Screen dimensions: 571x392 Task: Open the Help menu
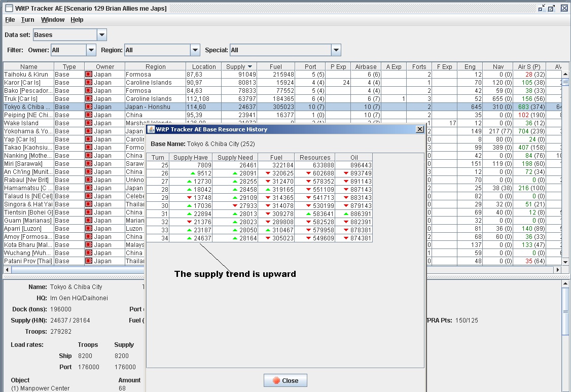(77, 20)
